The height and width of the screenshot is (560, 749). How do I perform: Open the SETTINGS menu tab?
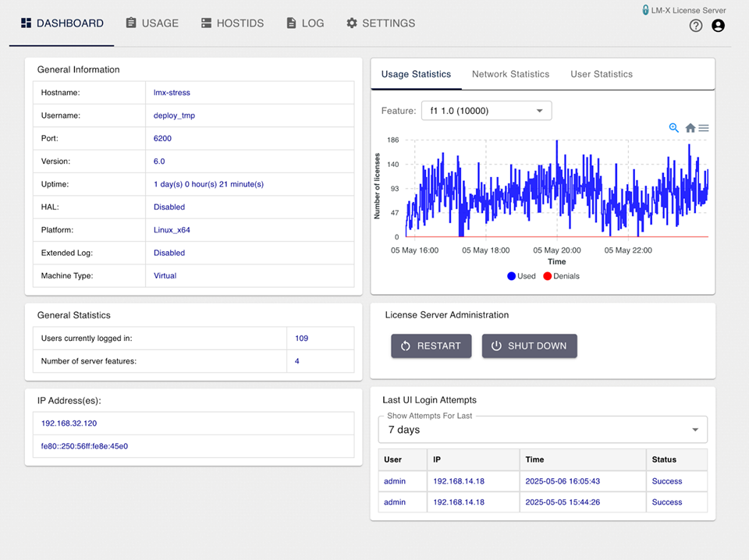click(381, 23)
